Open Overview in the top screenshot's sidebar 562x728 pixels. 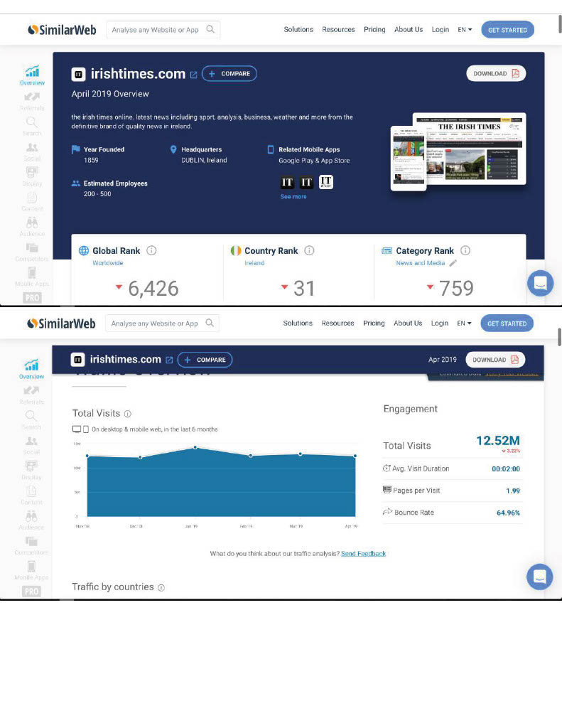pos(32,75)
